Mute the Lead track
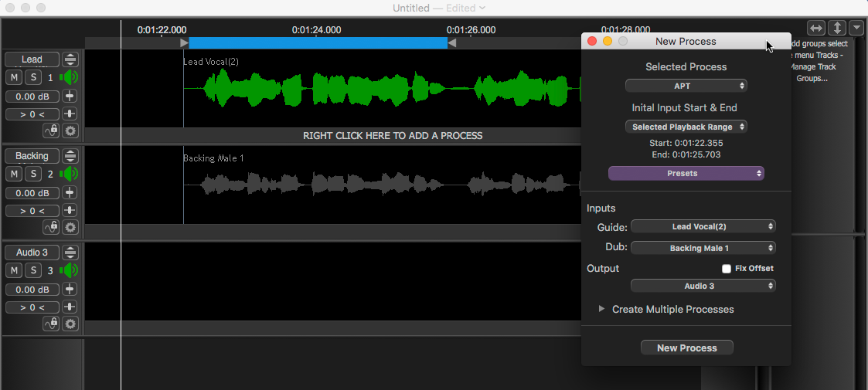 coord(15,77)
